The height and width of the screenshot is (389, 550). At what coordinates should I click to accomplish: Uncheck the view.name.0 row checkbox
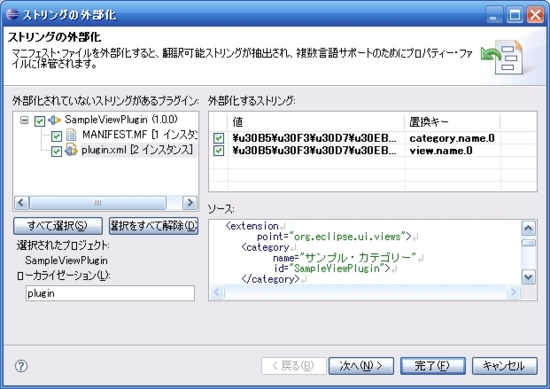tap(219, 150)
